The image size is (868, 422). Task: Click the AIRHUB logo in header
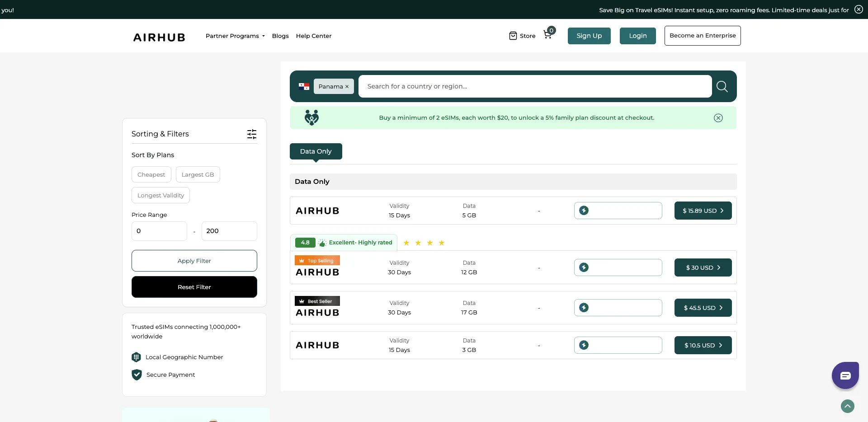pyautogui.click(x=159, y=38)
